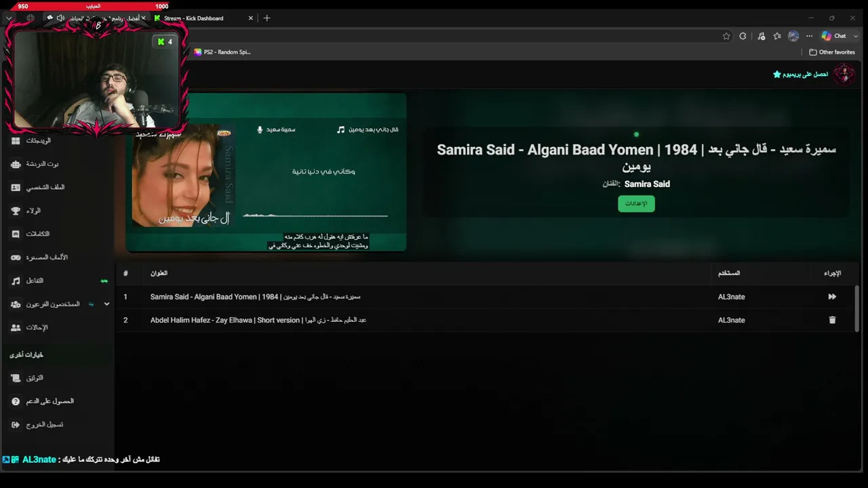Click the User (المستخدم) column header
Image resolution: width=868 pixels, height=488 pixels.
coord(729,273)
